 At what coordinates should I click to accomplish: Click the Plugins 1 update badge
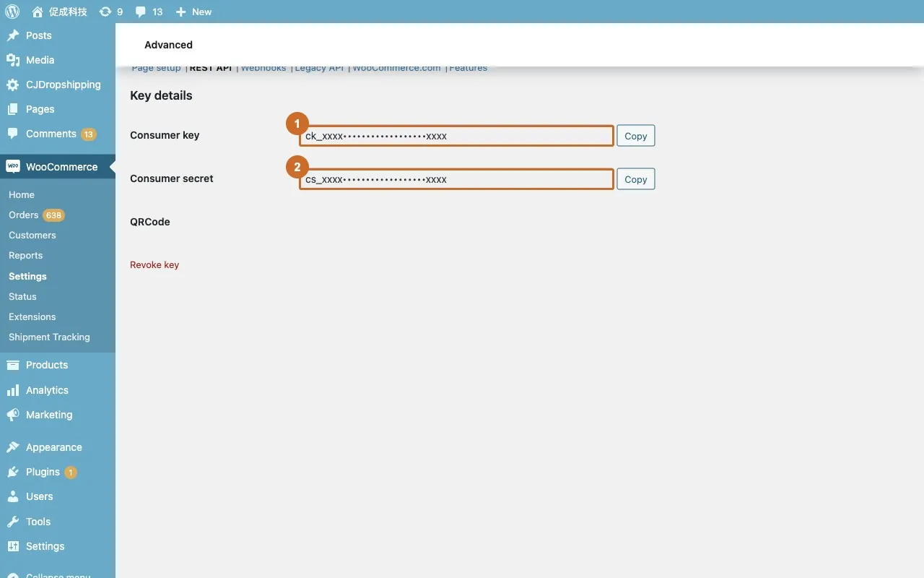[x=71, y=473]
